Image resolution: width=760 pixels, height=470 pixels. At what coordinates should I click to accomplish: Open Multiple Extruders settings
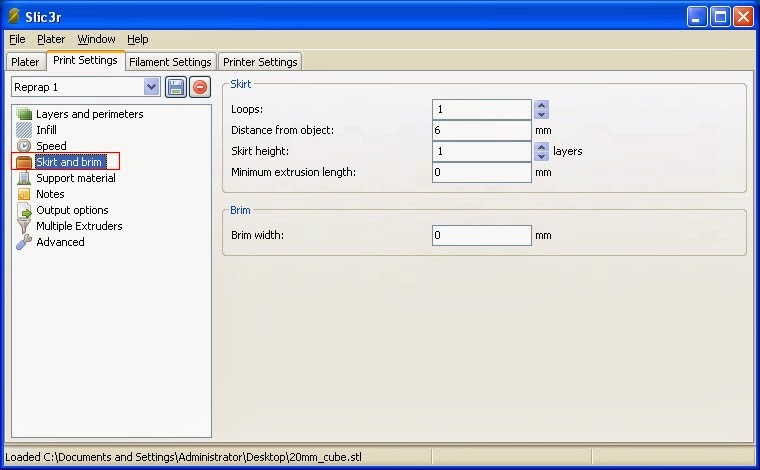pyautogui.click(x=79, y=226)
